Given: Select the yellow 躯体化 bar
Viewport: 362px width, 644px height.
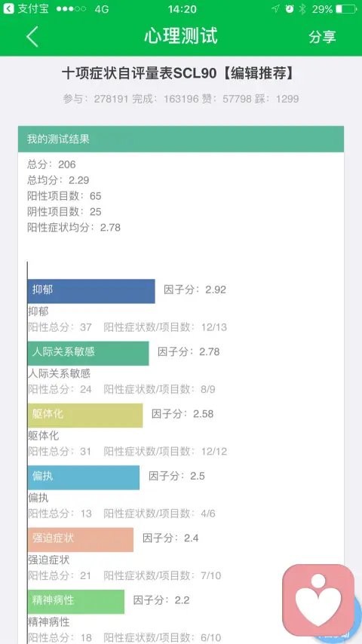Looking at the screenshot, I should click(85, 416).
